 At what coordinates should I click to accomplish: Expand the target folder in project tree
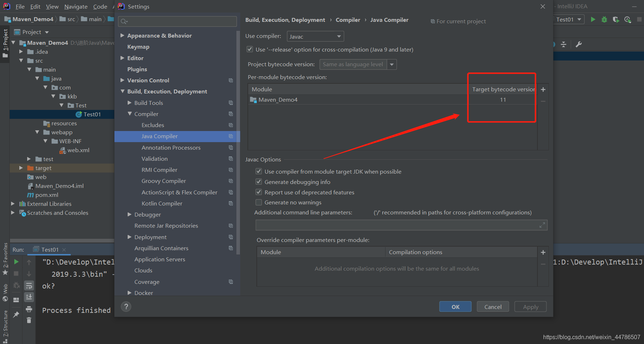[x=21, y=168]
